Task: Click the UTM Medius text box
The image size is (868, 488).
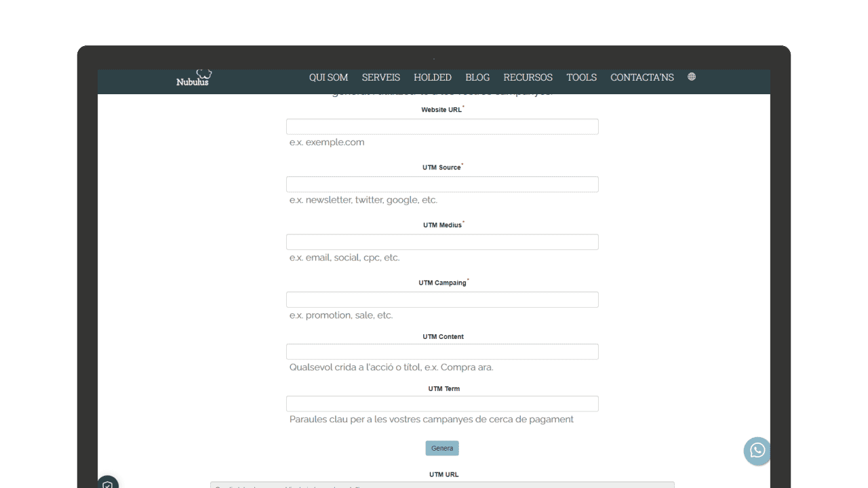Action: [442, 241]
